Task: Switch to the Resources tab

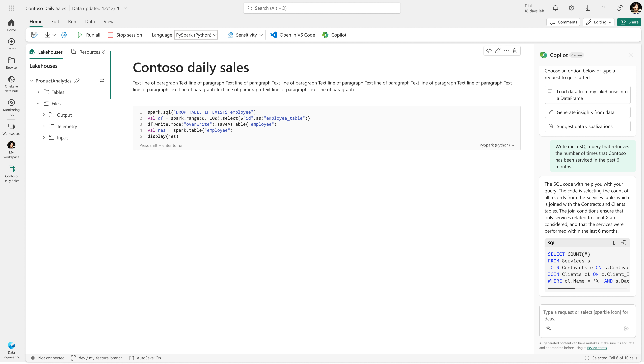Action: pos(86,52)
